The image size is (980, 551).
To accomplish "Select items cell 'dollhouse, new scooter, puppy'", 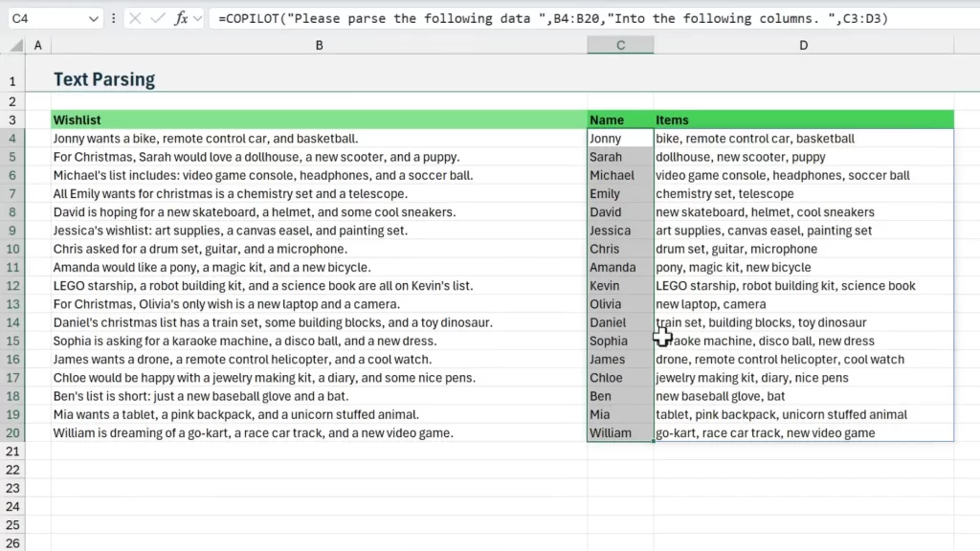I will point(804,157).
